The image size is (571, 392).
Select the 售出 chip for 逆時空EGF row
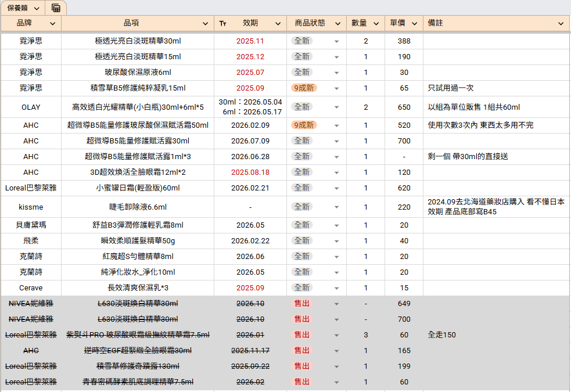point(302,351)
